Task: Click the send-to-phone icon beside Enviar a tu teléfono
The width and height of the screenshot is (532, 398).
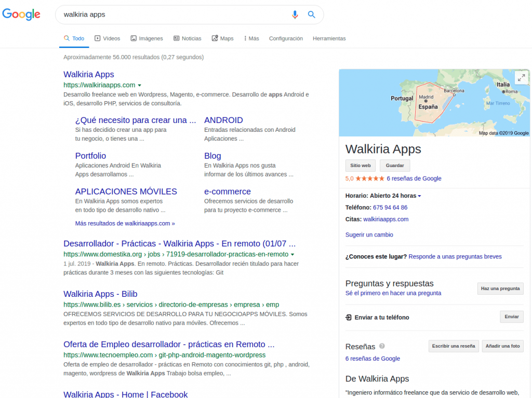Action: pyautogui.click(x=349, y=318)
